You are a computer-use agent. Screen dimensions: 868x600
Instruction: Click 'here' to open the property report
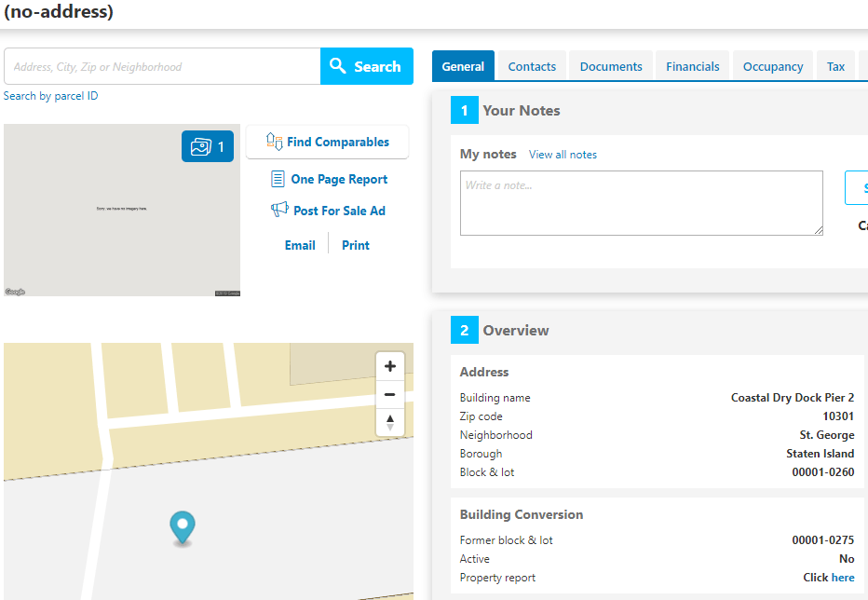(843, 578)
